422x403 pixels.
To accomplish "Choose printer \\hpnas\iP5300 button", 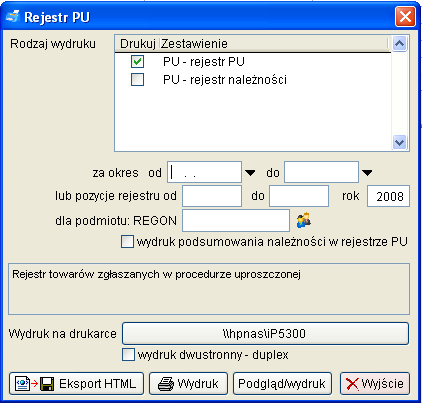I will pyautogui.click(x=265, y=333).
